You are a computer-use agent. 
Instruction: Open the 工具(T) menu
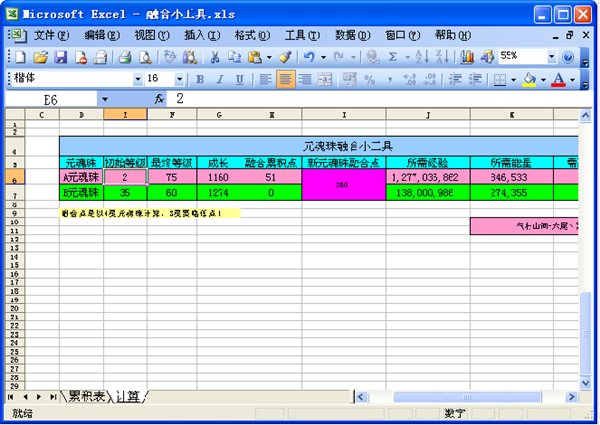pyautogui.click(x=302, y=36)
